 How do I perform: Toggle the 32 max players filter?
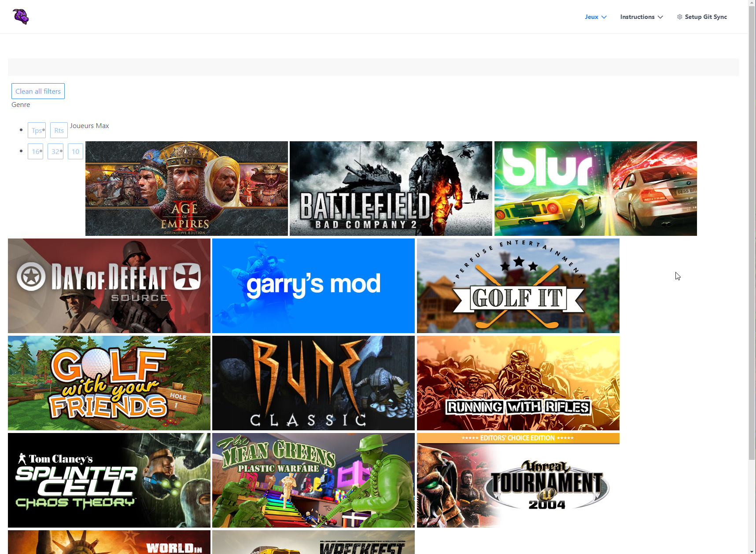tap(55, 151)
